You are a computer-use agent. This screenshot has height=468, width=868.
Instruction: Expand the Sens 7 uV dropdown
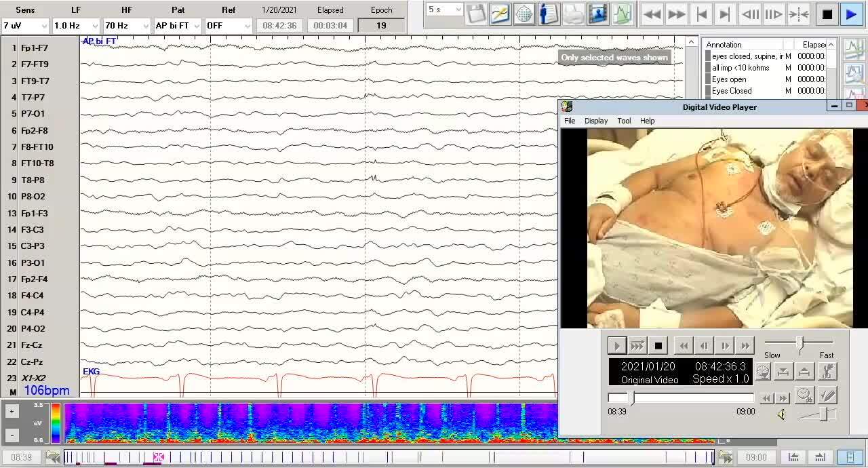pyautogui.click(x=44, y=26)
